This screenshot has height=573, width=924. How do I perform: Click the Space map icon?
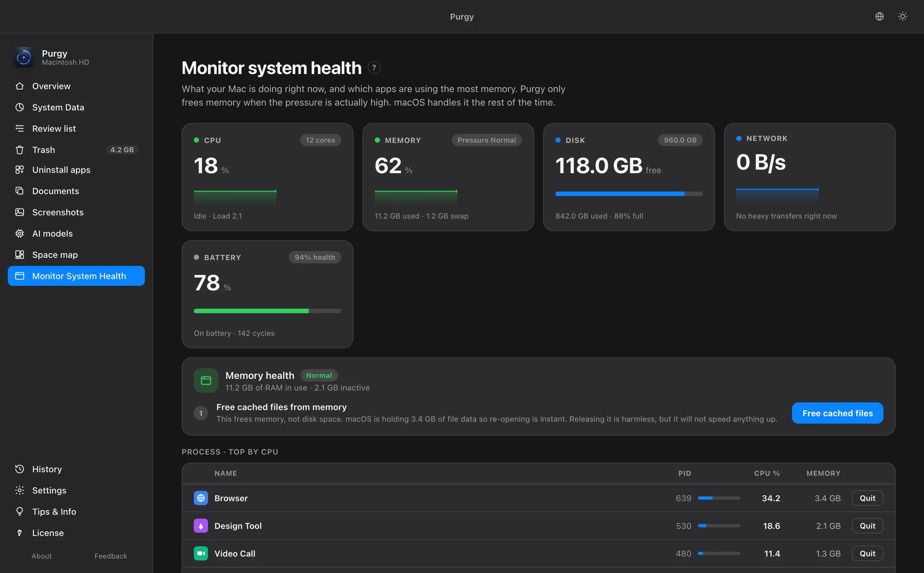point(20,255)
